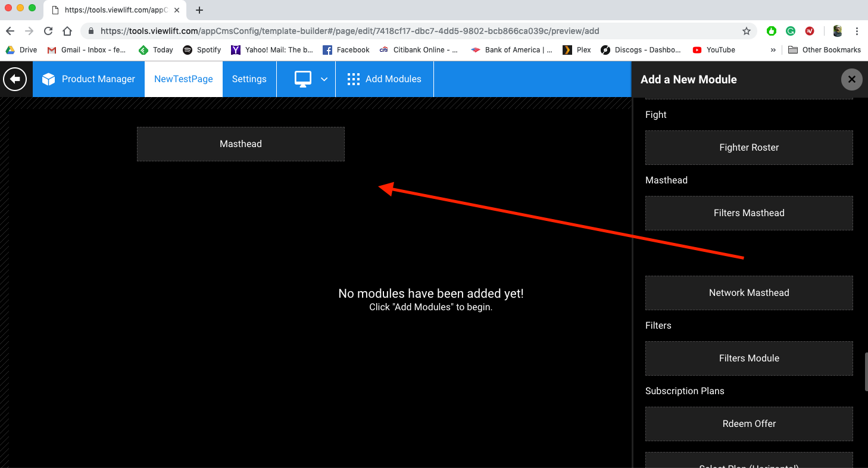Click the green thumbs-up extension icon
Viewport: 868px width, 468px height.
pyautogui.click(x=772, y=31)
